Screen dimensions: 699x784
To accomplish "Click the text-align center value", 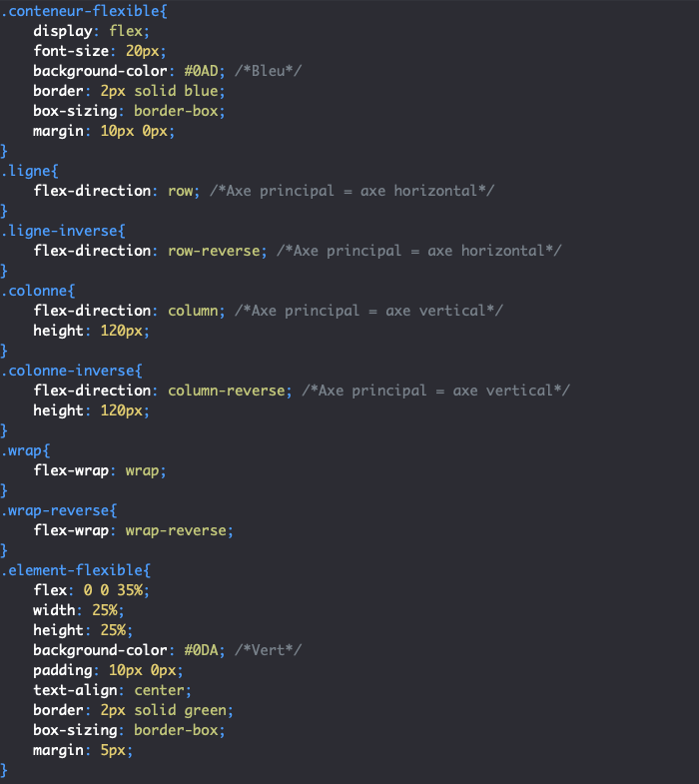I will [160, 690].
